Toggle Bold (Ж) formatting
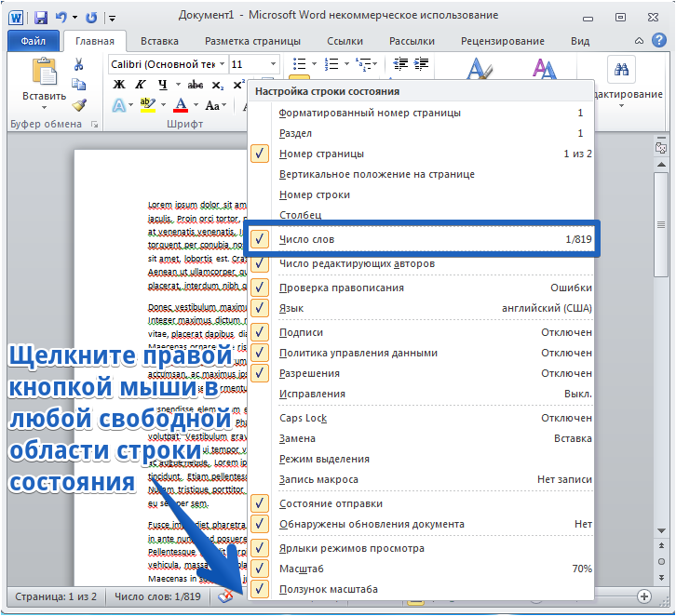 click(x=119, y=85)
